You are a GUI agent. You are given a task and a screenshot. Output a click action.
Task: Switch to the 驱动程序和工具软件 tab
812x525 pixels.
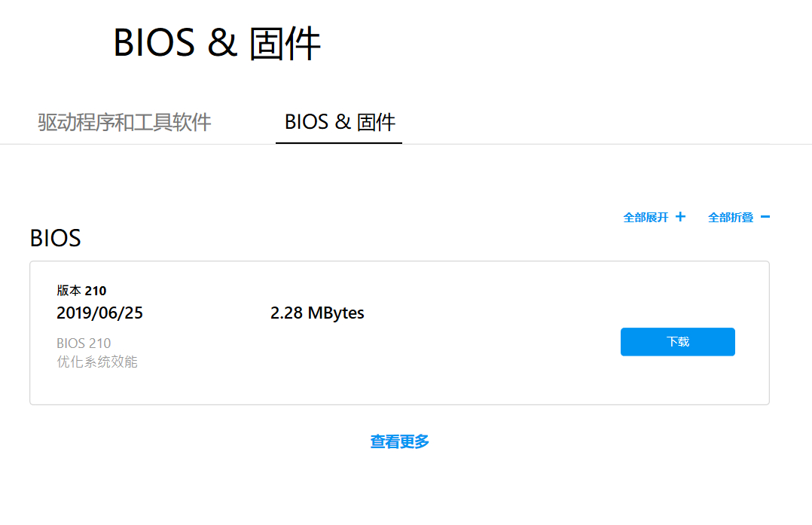pyautogui.click(x=124, y=122)
